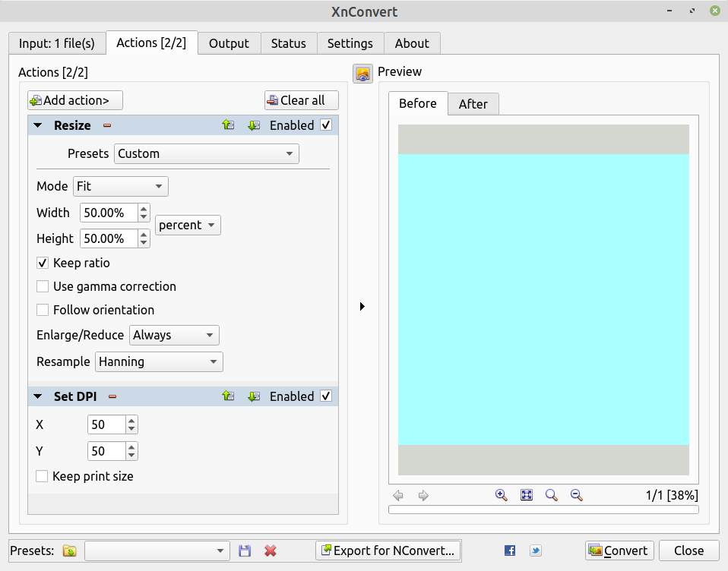Image resolution: width=728 pixels, height=571 pixels.
Task: Switch to the Output tab
Action: click(x=229, y=43)
